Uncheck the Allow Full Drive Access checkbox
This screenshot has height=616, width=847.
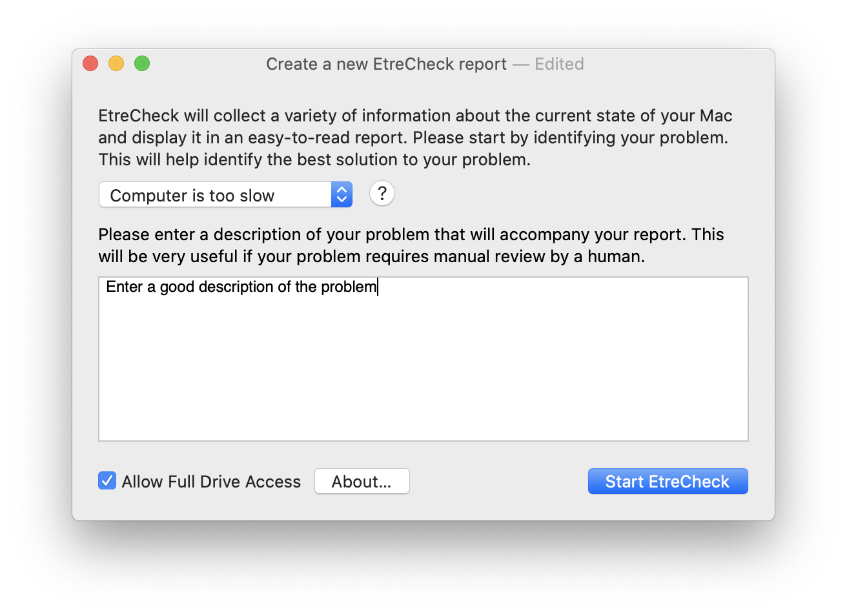(x=107, y=480)
